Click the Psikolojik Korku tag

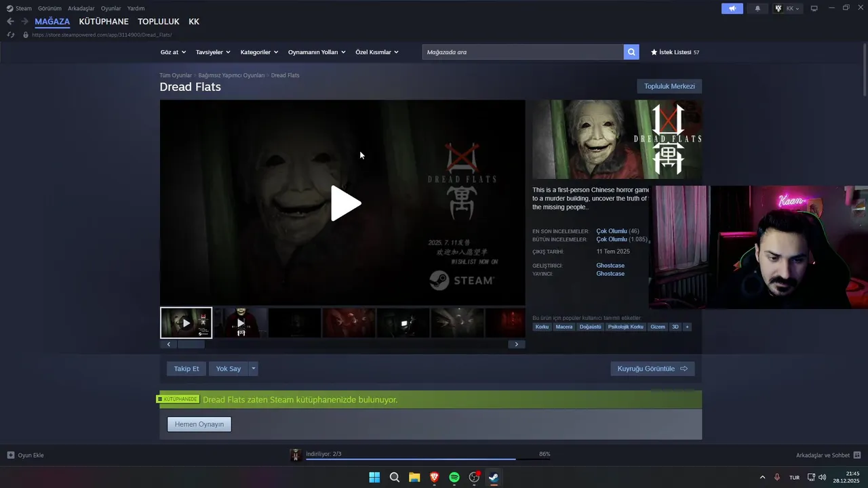pos(625,327)
